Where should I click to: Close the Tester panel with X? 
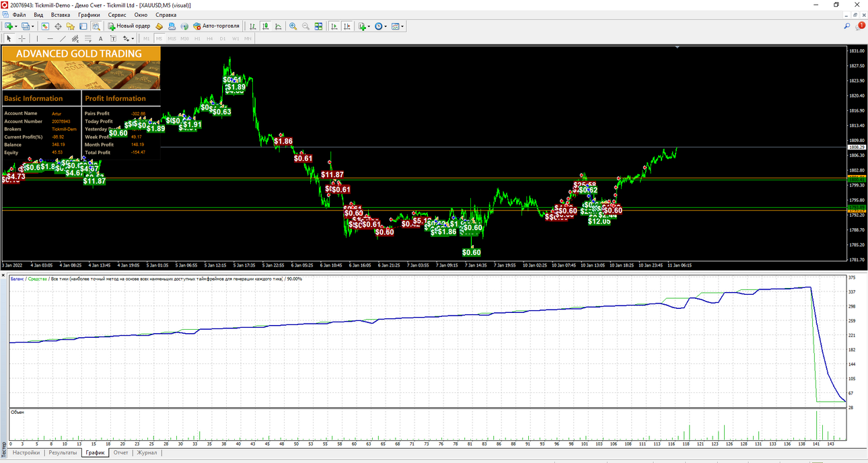[x=3, y=275]
